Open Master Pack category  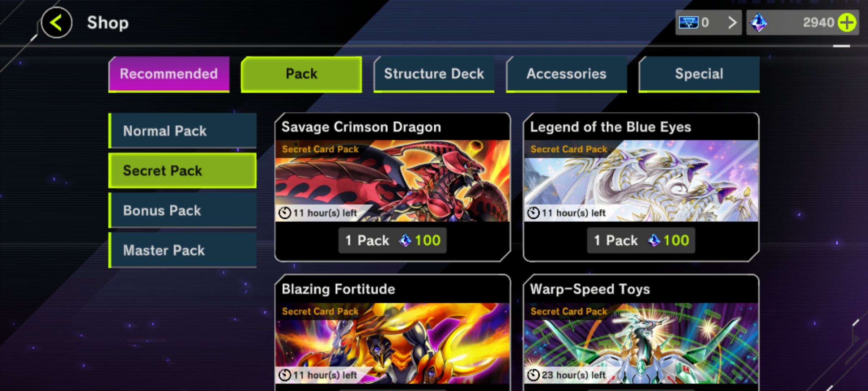pyautogui.click(x=183, y=250)
